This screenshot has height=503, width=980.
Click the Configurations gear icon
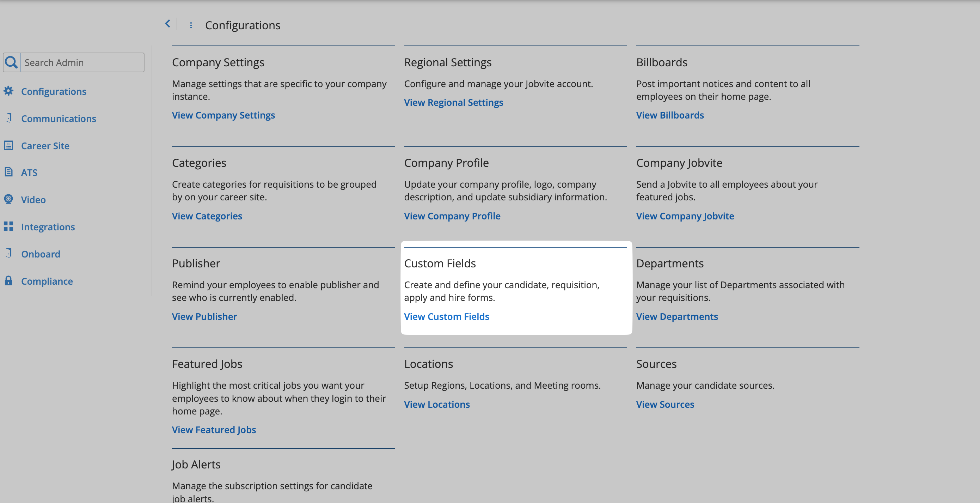(x=8, y=91)
